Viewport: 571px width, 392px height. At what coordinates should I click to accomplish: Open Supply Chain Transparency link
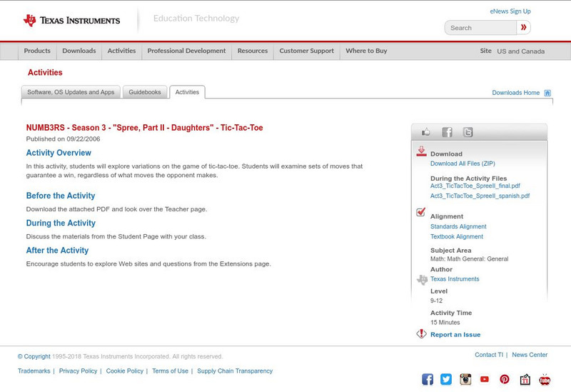point(235,371)
